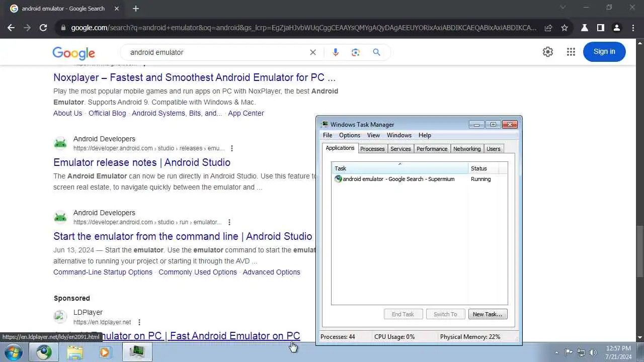This screenshot has width=644, height=362.
Task: Open Options menu in Task Manager
Action: [350, 135]
